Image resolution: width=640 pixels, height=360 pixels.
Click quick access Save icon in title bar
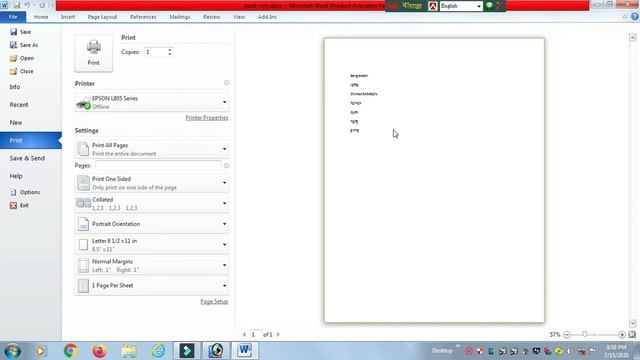click(17, 5)
